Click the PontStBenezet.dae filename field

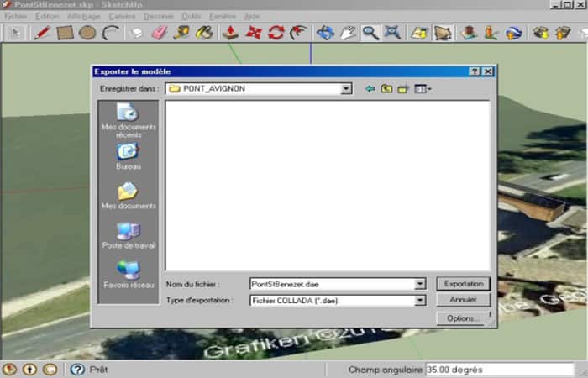tap(333, 284)
